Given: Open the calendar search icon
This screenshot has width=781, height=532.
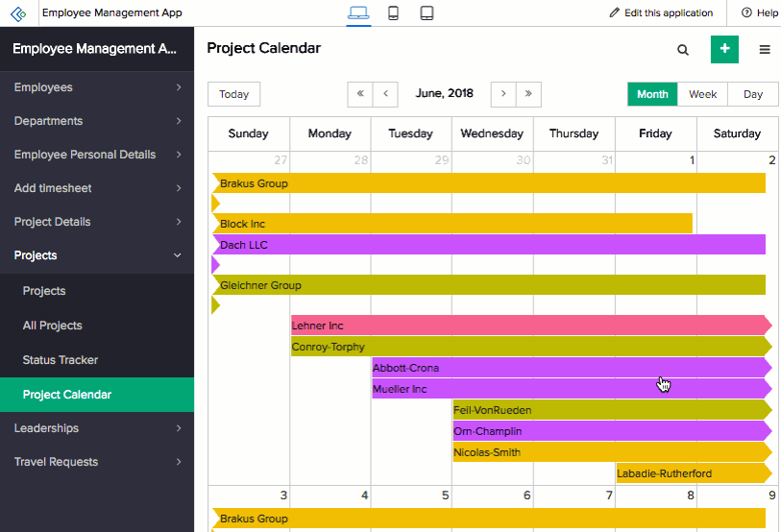Looking at the screenshot, I should (x=683, y=50).
